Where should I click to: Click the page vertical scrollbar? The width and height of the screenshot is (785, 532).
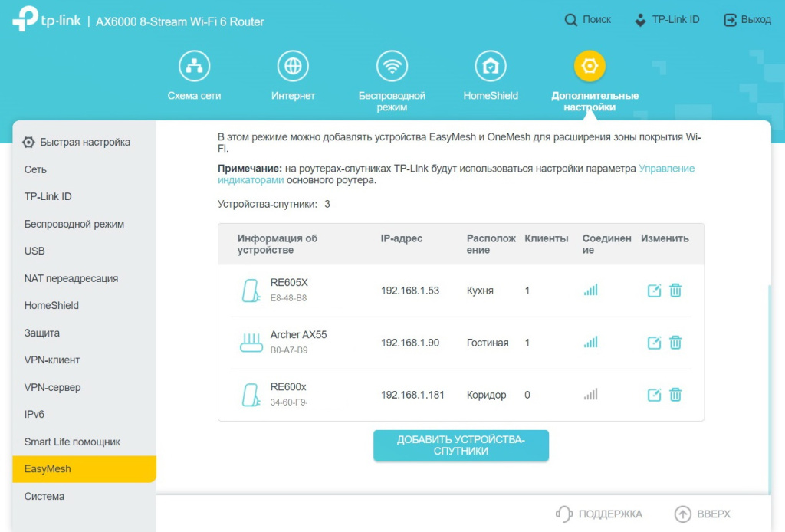click(770, 389)
